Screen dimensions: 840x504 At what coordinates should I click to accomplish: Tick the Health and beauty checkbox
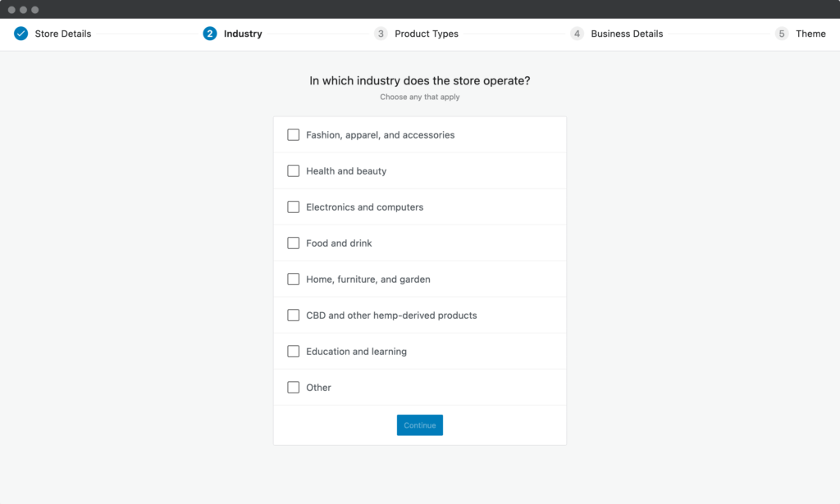coord(294,171)
